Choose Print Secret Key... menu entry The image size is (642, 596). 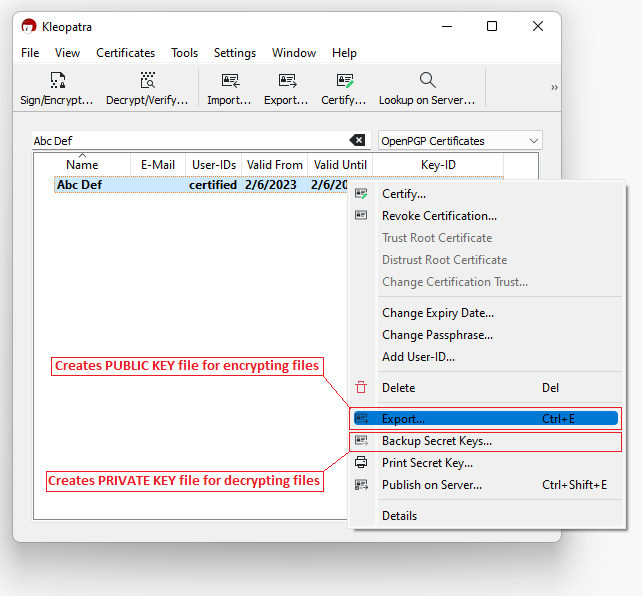pos(486,463)
